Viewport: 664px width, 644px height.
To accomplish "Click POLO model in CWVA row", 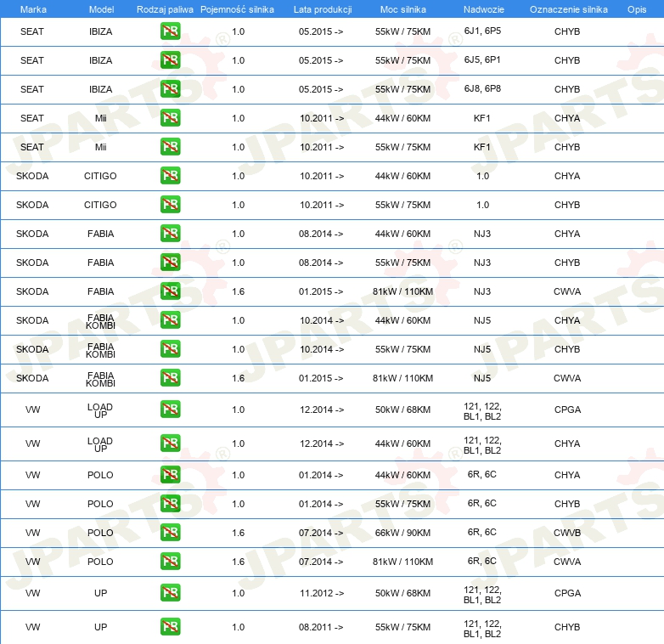I will pos(100,562).
